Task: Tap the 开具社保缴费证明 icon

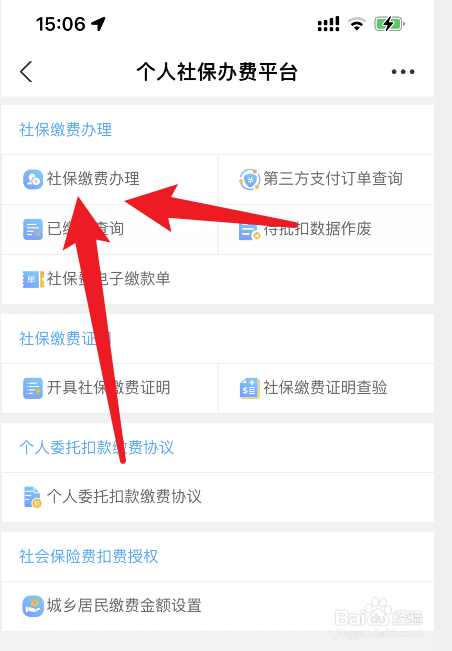Action: [33, 388]
